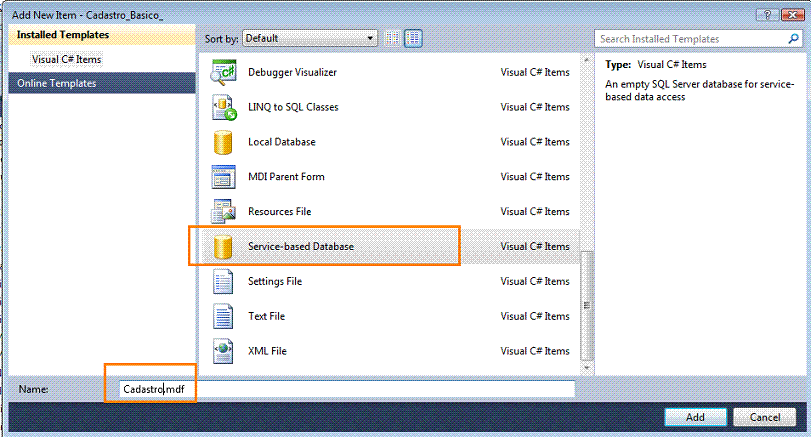The image size is (811, 437).
Task: Click the template list scrollbar thumb
Action: click(587, 305)
